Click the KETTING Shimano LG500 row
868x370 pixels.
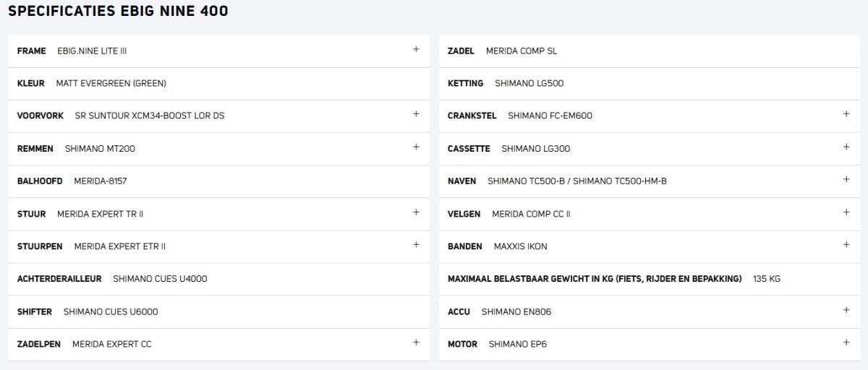[649, 84]
